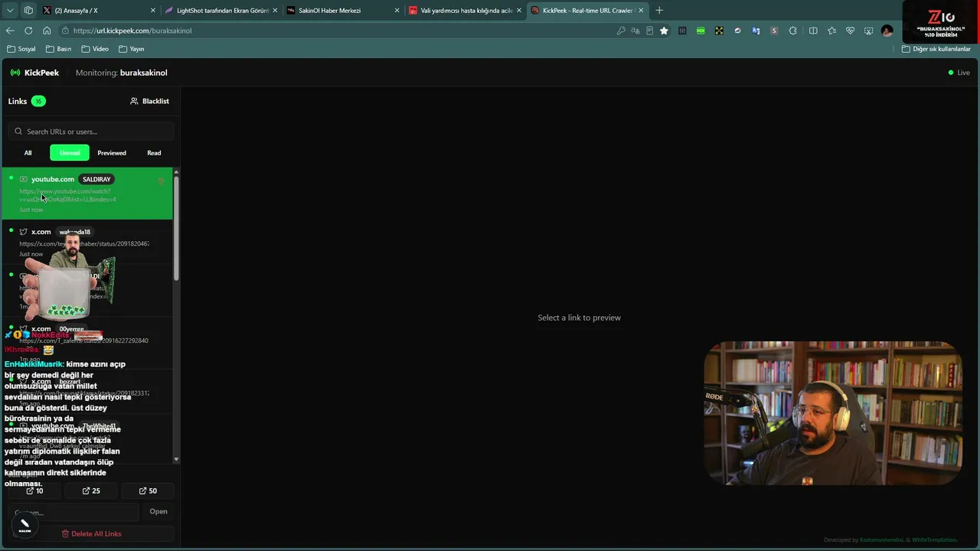Open 50 links at once
Viewport: 980px width, 551px height.
pos(148,491)
